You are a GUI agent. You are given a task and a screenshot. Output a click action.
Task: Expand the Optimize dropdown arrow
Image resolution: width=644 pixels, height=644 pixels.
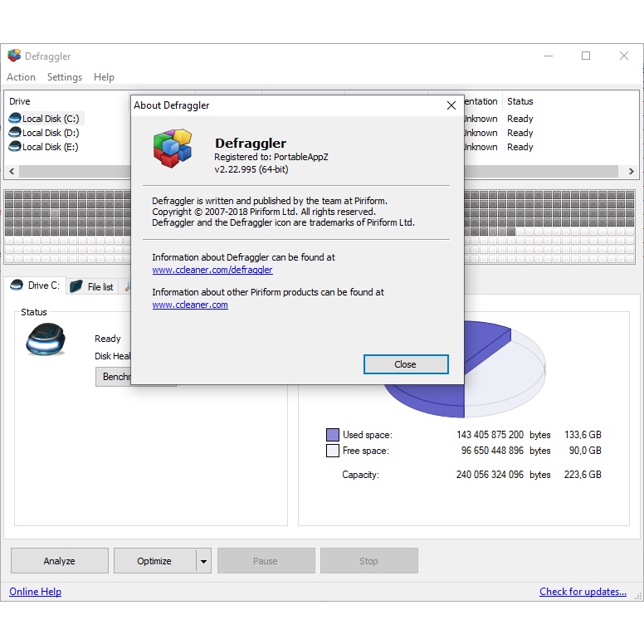[203, 561]
